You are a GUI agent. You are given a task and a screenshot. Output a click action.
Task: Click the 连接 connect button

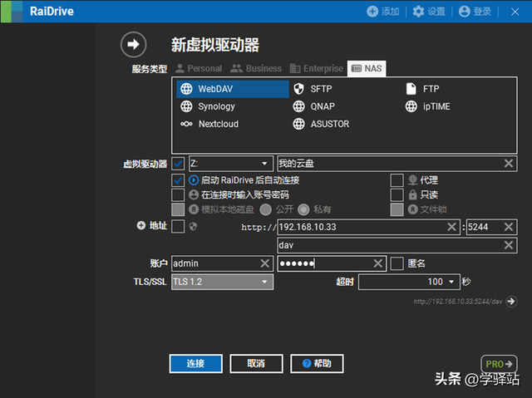pyautogui.click(x=196, y=363)
